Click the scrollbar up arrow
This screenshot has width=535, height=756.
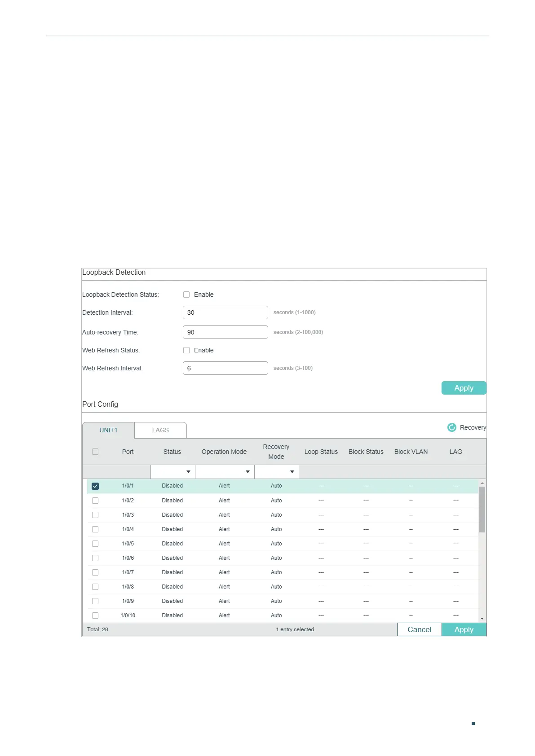[x=482, y=483]
